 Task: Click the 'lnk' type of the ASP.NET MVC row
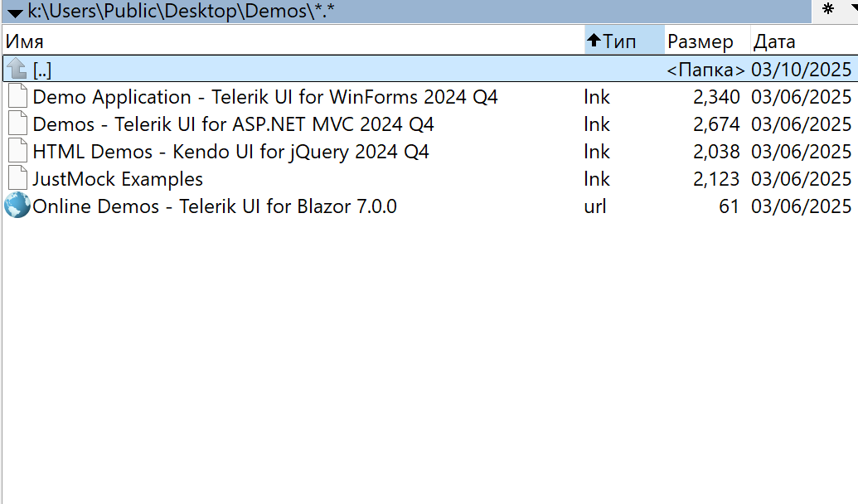[x=596, y=124]
